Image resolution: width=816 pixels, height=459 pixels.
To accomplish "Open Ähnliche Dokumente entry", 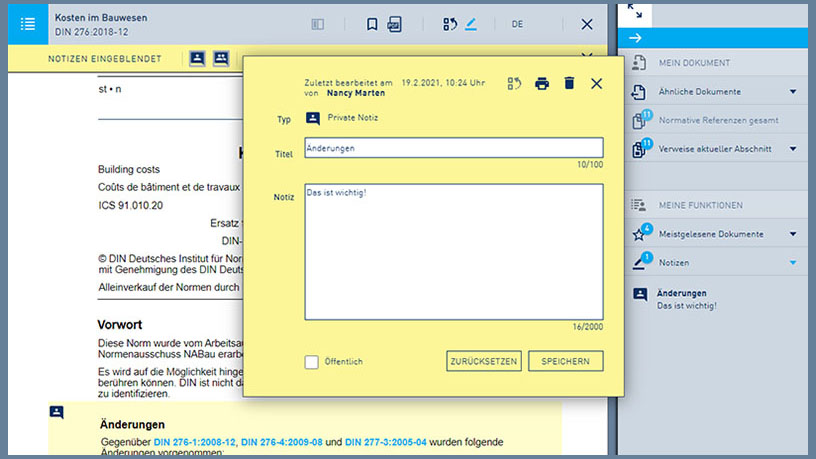I will click(699, 92).
